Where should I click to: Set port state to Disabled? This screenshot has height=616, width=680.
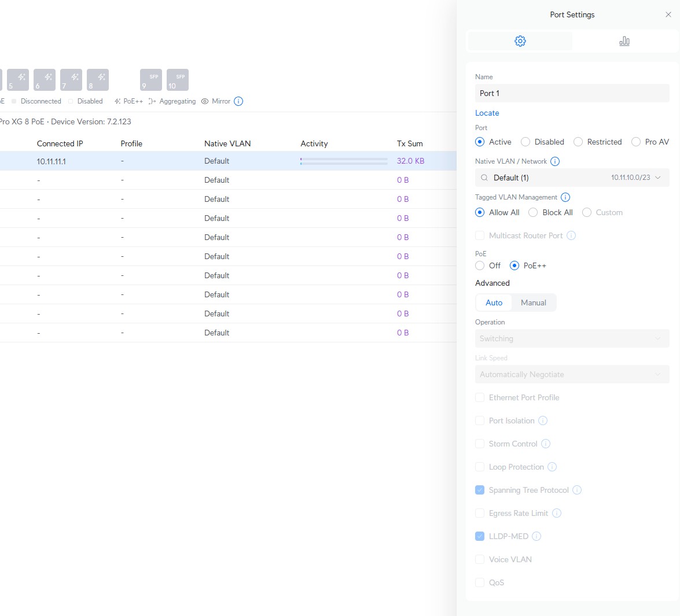pos(525,142)
